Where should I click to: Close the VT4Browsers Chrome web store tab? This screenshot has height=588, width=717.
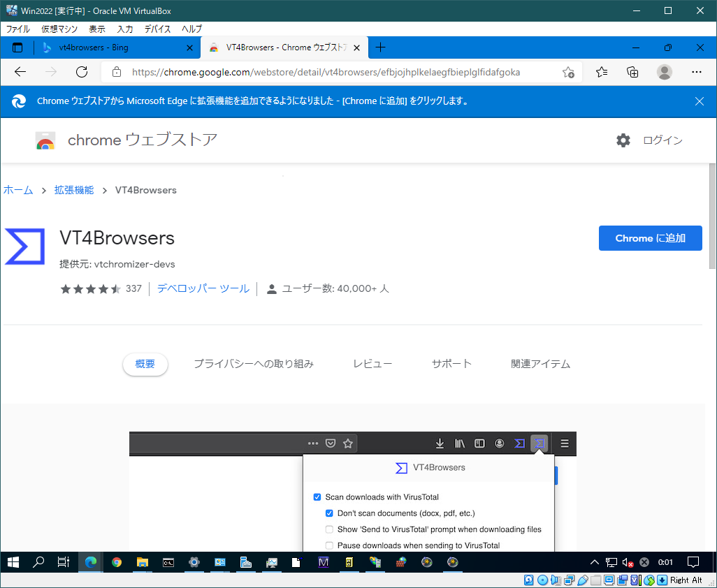click(x=357, y=48)
